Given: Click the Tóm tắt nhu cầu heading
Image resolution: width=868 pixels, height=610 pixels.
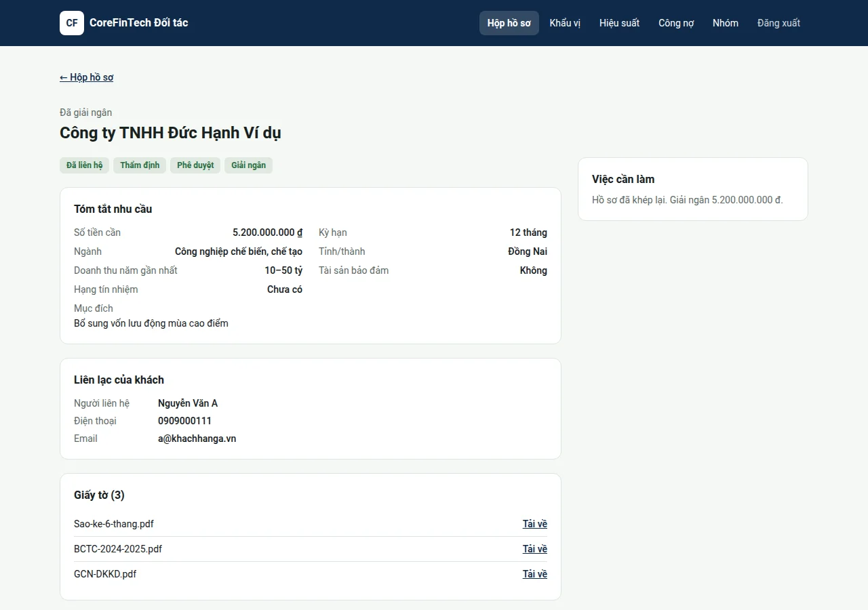Looking at the screenshot, I should (113, 209).
